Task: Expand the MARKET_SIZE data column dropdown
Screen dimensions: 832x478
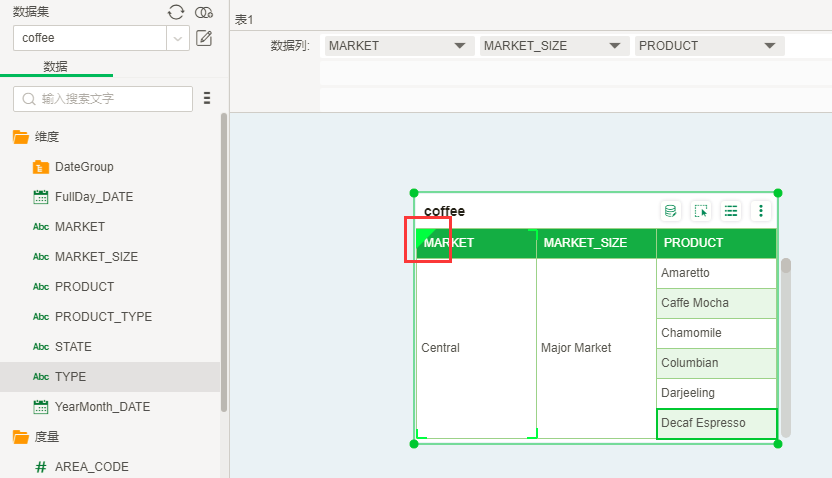Action: 614,46
